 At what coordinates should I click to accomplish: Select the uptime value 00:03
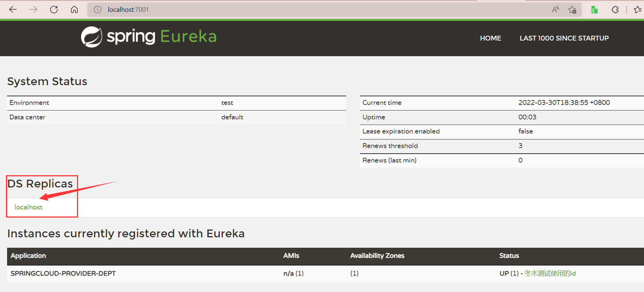pyautogui.click(x=527, y=117)
